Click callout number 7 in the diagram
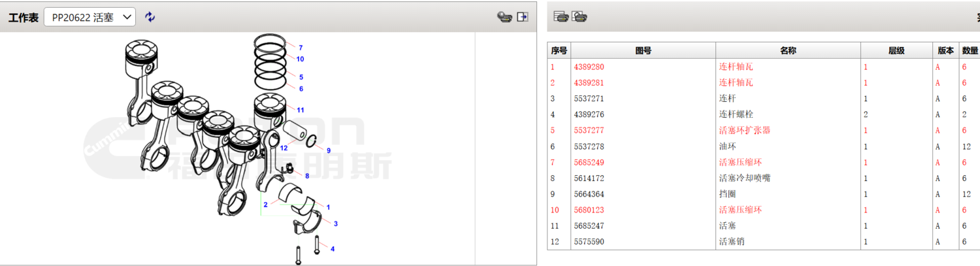 tap(301, 48)
